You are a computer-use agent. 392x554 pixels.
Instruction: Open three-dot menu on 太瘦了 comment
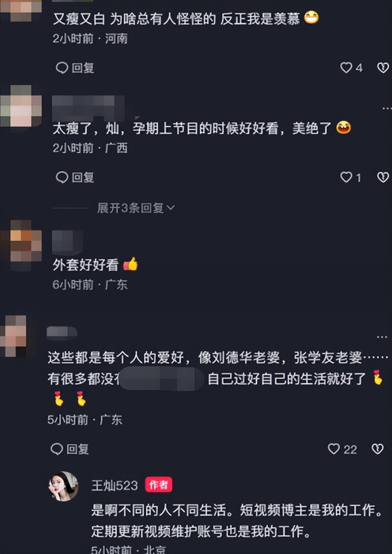coord(387,108)
